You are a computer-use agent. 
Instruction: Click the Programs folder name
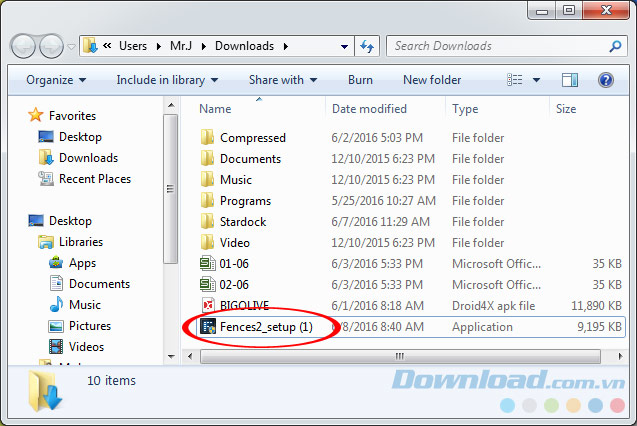[245, 201]
